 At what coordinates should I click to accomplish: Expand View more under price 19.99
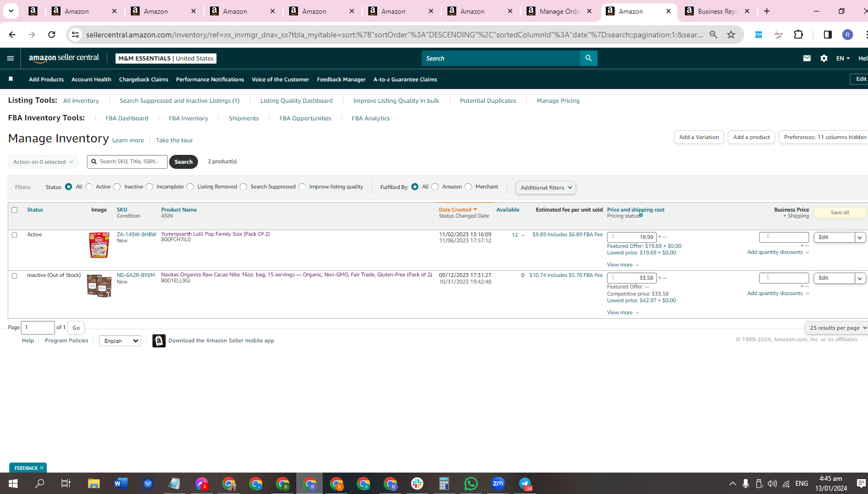click(623, 265)
